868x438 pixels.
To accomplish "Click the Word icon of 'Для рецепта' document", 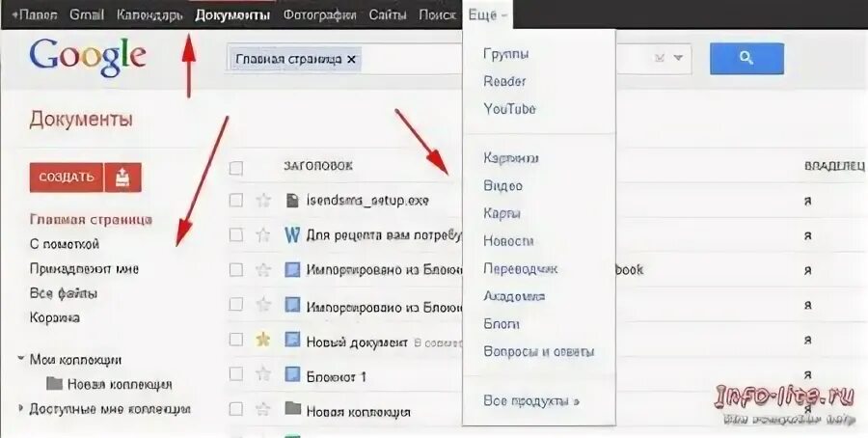I will pos(291,234).
